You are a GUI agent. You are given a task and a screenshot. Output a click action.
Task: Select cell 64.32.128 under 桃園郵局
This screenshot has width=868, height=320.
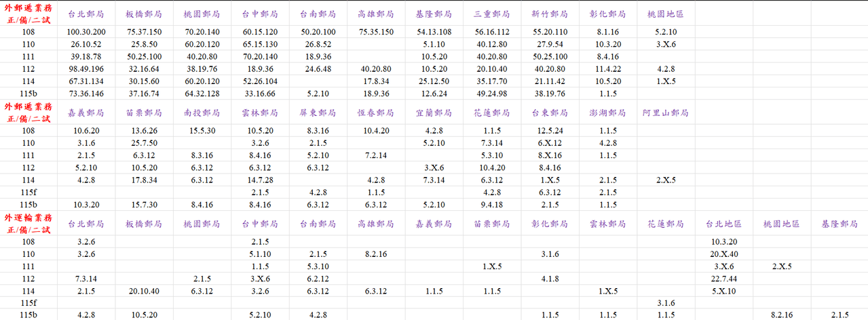tap(202, 94)
